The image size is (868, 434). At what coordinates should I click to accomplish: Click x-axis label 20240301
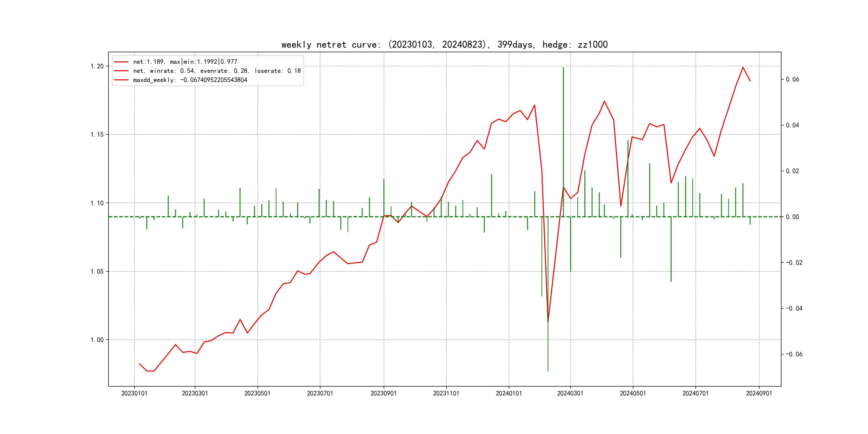(570, 393)
